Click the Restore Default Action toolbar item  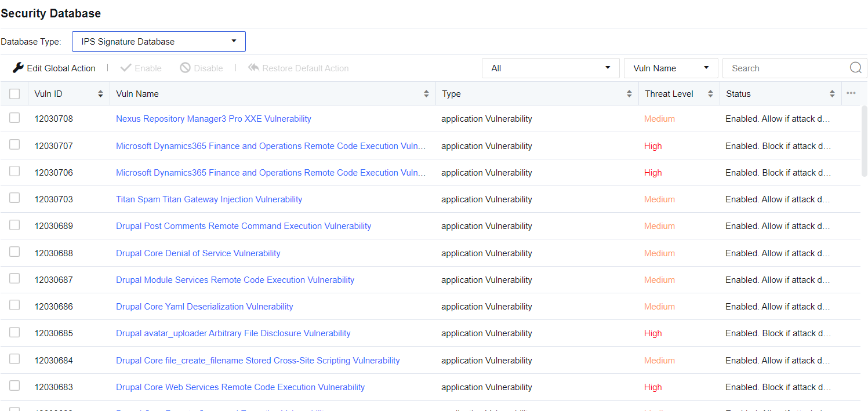click(x=299, y=68)
